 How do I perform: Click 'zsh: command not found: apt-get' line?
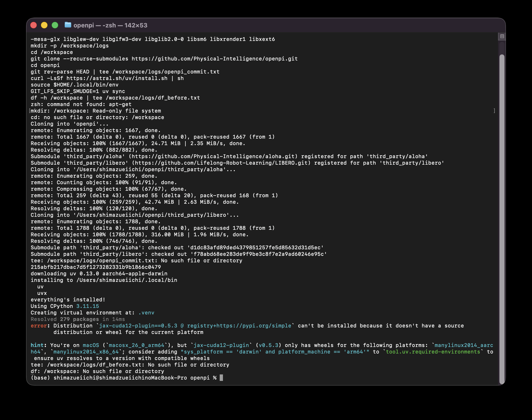81,104
